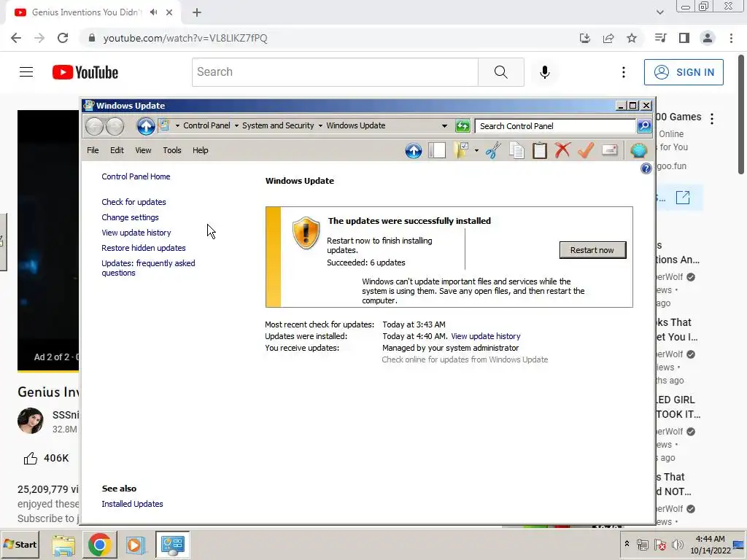Screen dimensions: 747x560
Task: Toggle the preview pane toolbar icon
Action: [437, 150]
